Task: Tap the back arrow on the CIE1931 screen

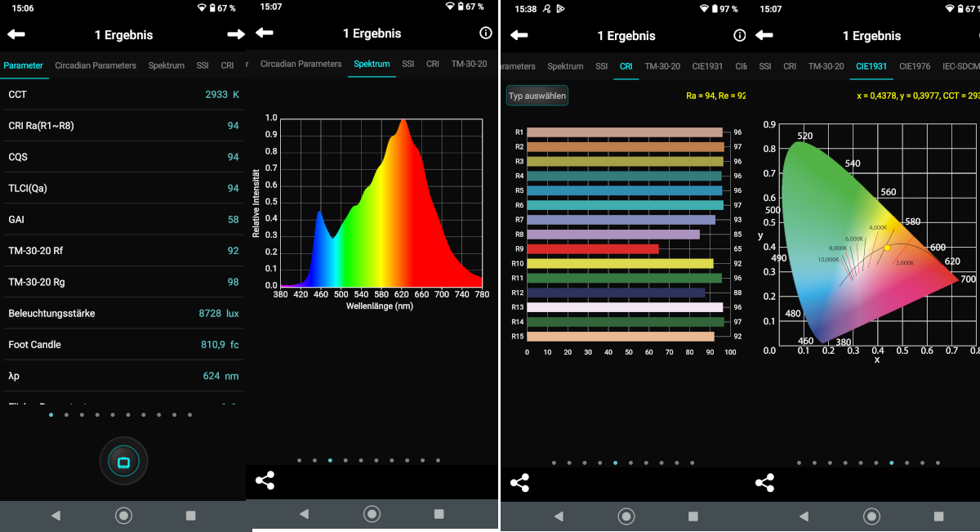Action: pyautogui.click(x=764, y=35)
